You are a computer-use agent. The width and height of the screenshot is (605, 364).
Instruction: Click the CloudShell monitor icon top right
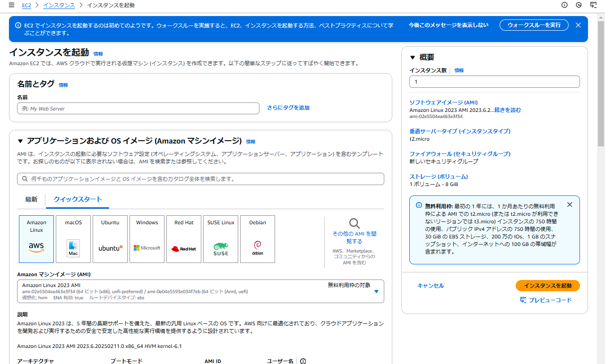(593, 5)
